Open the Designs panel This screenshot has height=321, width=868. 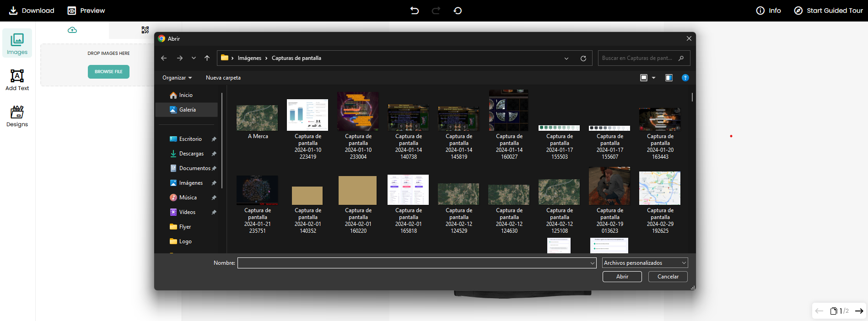(x=17, y=116)
